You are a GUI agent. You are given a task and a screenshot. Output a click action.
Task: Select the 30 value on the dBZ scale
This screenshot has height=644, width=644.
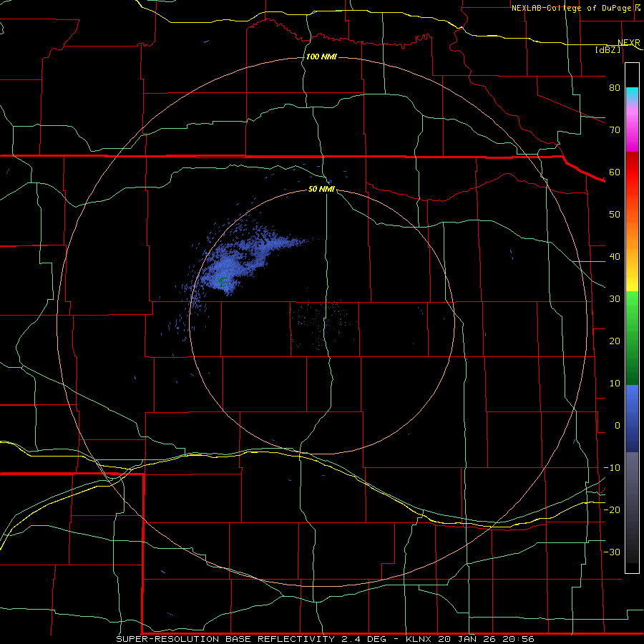coord(615,299)
